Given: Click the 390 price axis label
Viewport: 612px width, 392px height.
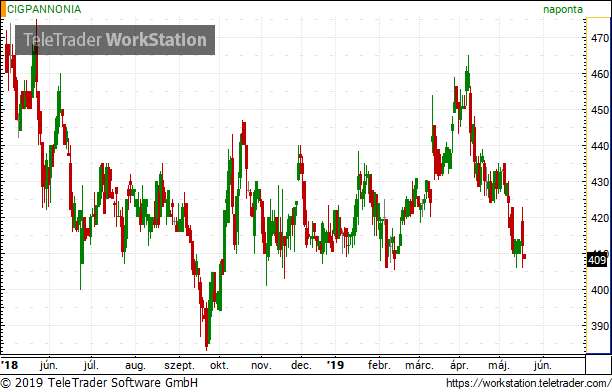Looking at the screenshot, I should [x=600, y=326].
